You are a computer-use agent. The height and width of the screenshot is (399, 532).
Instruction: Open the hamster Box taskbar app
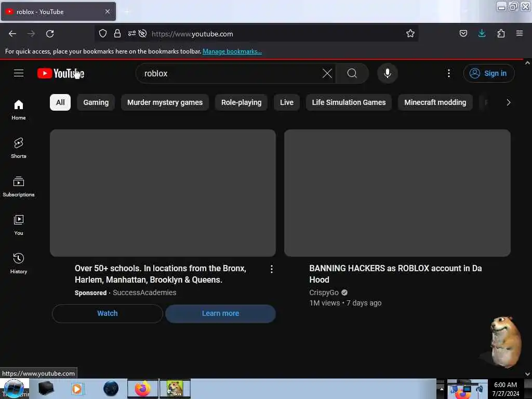point(175,389)
